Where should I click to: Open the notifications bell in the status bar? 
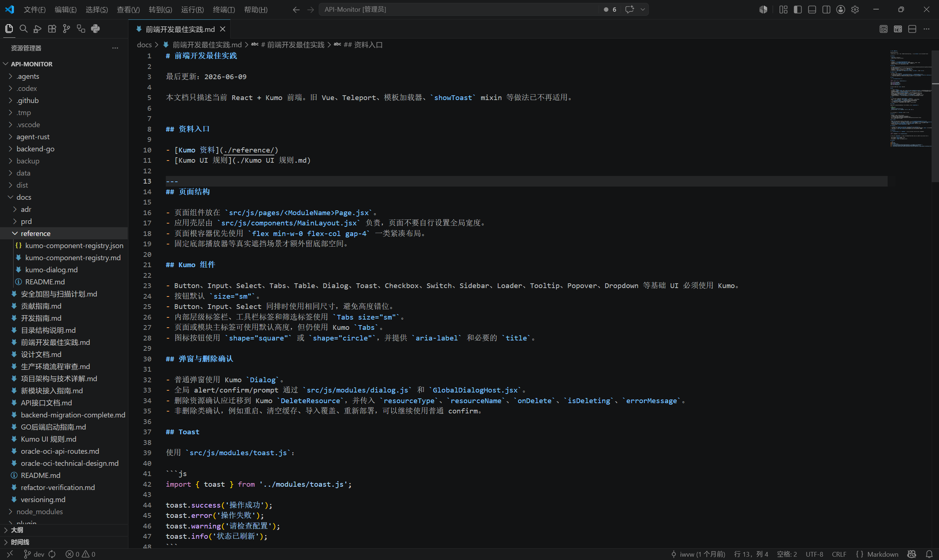[929, 554]
